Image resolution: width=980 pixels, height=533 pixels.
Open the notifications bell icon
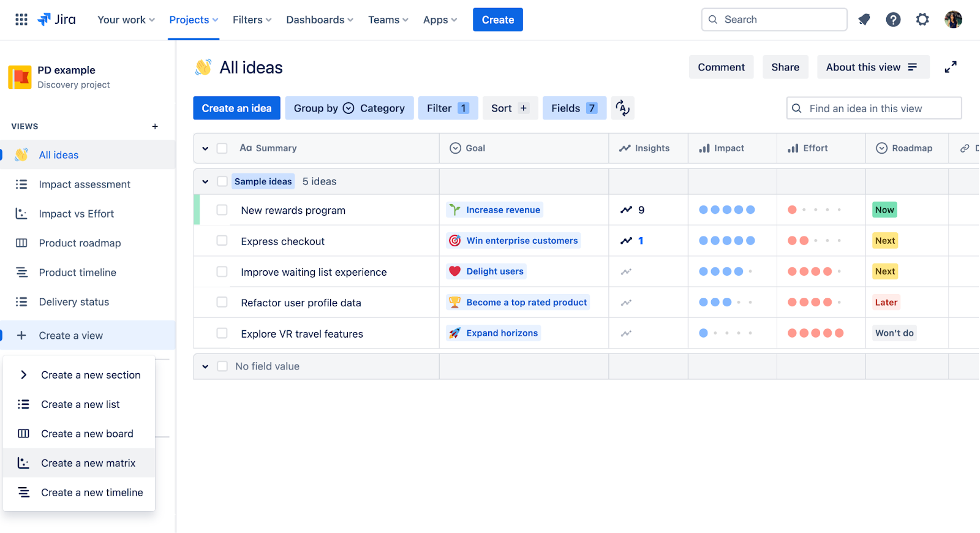coord(864,20)
